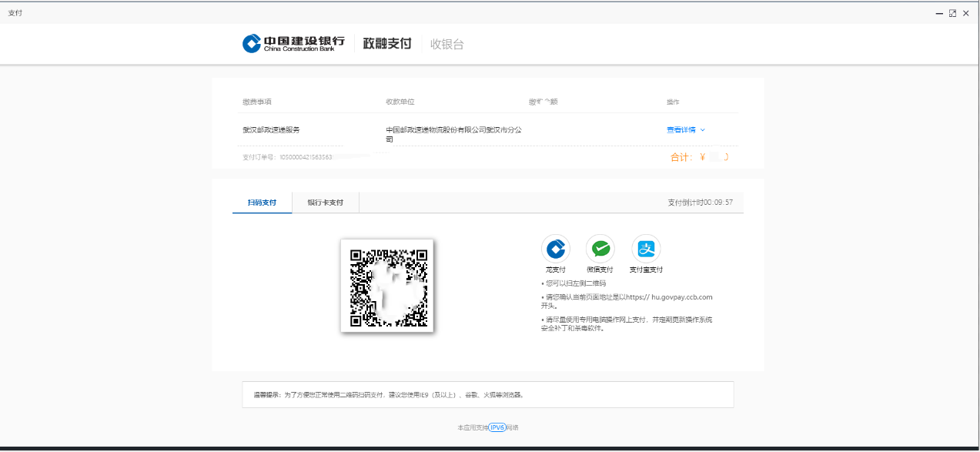The image size is (980, 452).
Task: Click the 支付订单号 order number text
Action: [287, 157]
